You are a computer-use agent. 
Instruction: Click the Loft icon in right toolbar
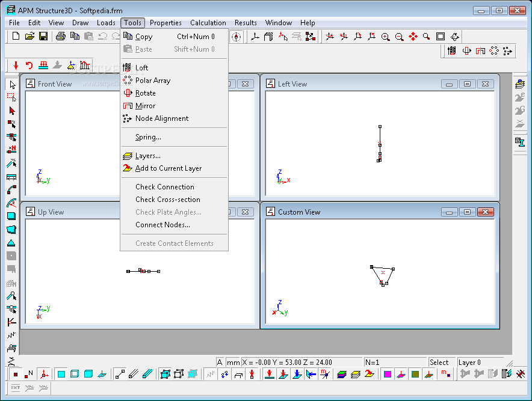(x=451, y=51)
